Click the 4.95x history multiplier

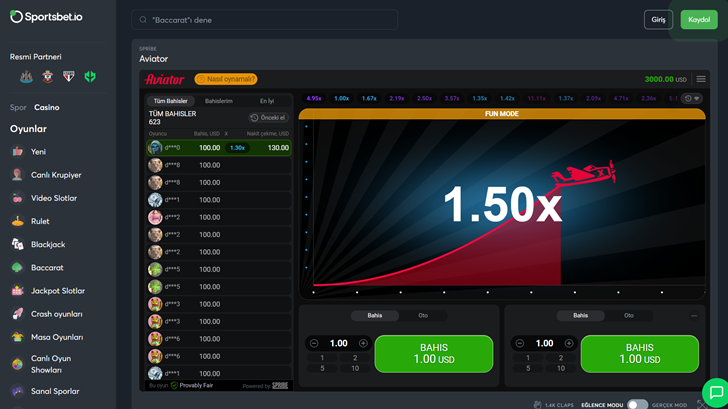pyautogui.click(x=314, y=98)
